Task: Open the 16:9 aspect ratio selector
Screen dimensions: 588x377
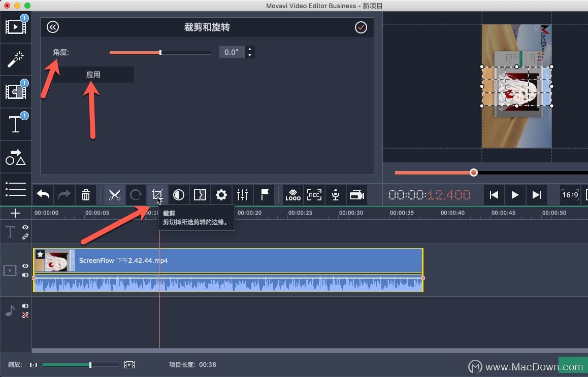Action: (x=570, y=195)
